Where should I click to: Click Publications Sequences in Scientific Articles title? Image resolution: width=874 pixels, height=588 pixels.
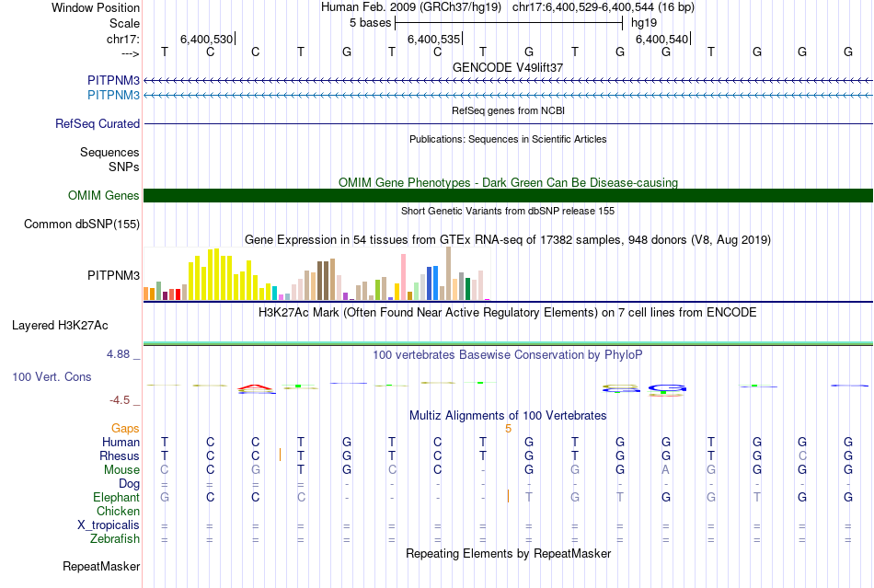508,139
